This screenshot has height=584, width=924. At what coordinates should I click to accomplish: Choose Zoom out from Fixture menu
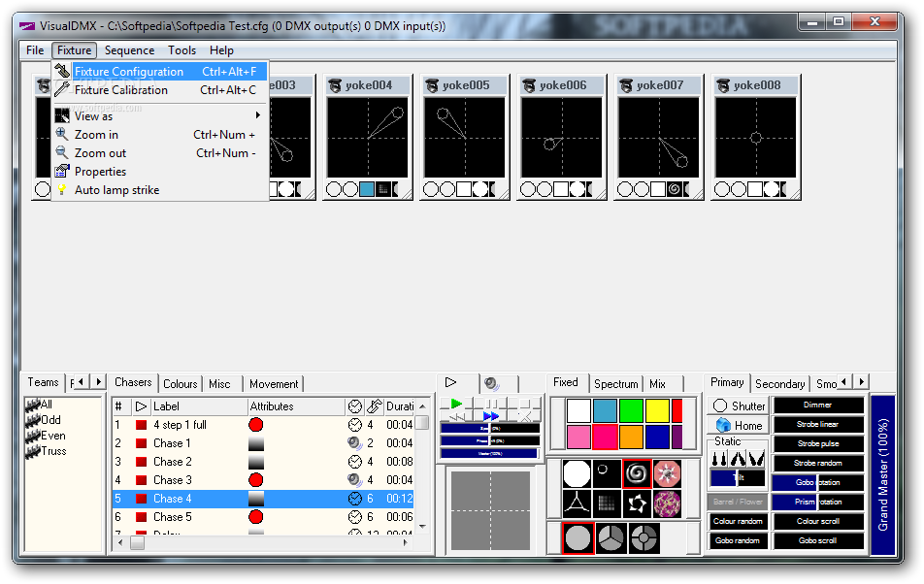(x=160, y=153)
